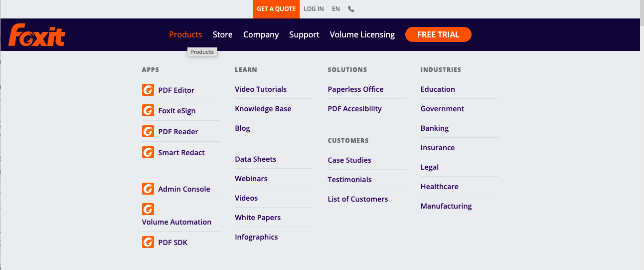Click the phone icon in top bar
Image resolution: width=644 pixels, height=270 pixels.
coord(351,9)
